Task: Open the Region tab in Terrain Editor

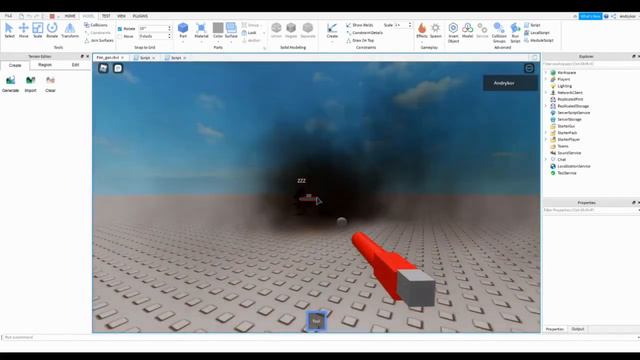Action: click(x=45, y=65)
